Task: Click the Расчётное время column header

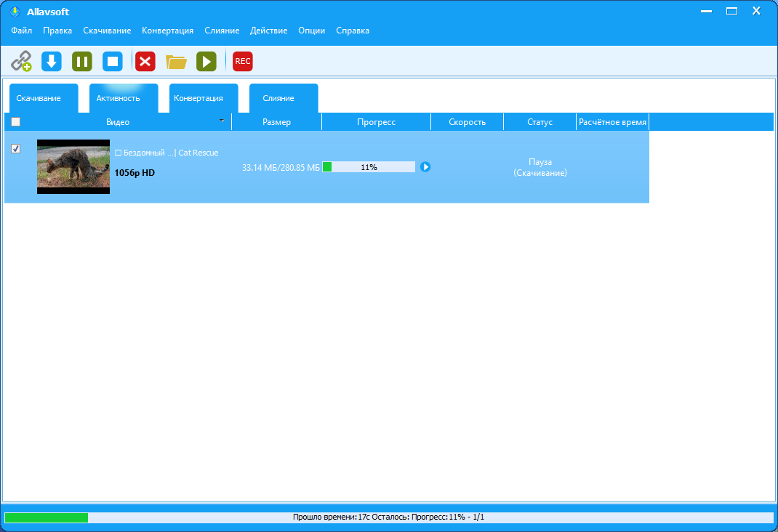Action: (x=613, y=122)
